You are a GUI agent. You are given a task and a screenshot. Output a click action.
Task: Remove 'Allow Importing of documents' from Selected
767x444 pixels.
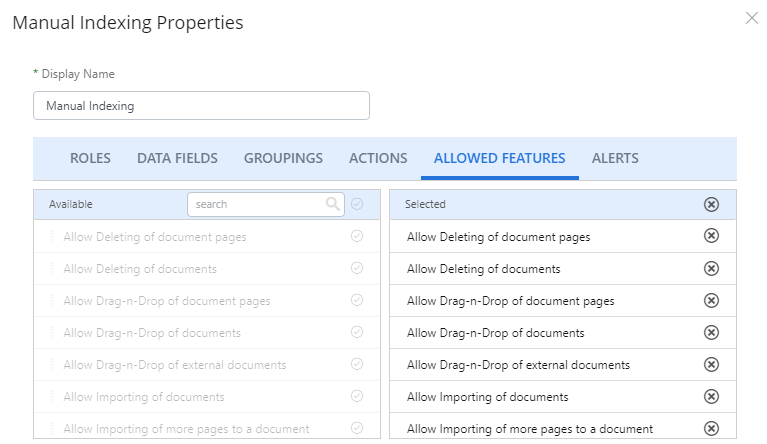(711, 397)
